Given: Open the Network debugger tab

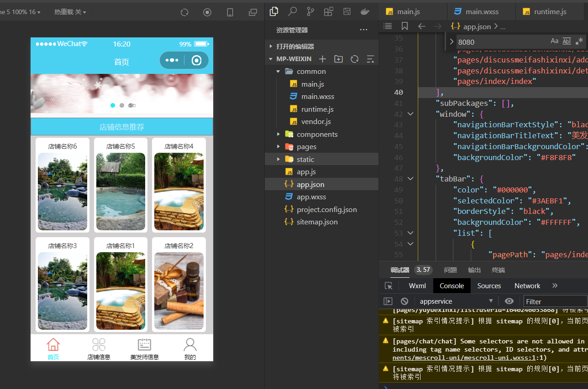Looking at the screenshot, I should pos(527,286).
